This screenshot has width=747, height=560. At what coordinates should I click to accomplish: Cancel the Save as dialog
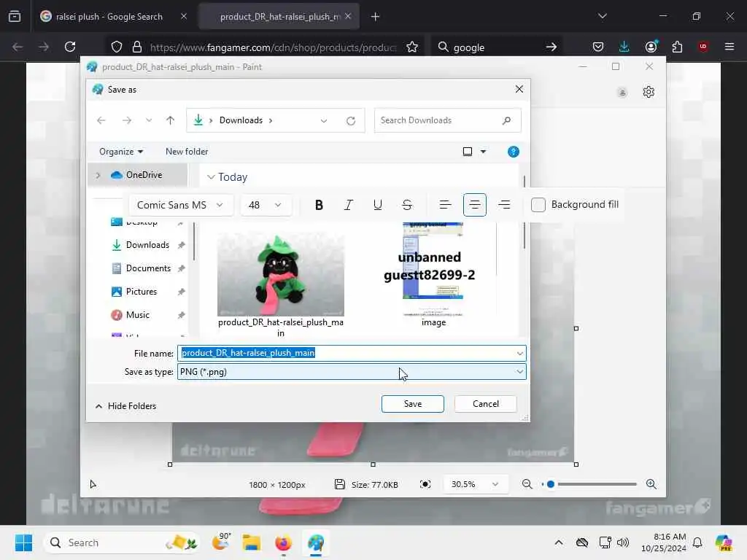(485, 404)
